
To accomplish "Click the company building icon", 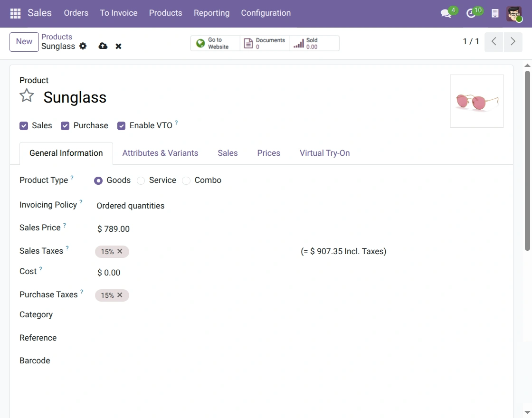I will 495,13.
